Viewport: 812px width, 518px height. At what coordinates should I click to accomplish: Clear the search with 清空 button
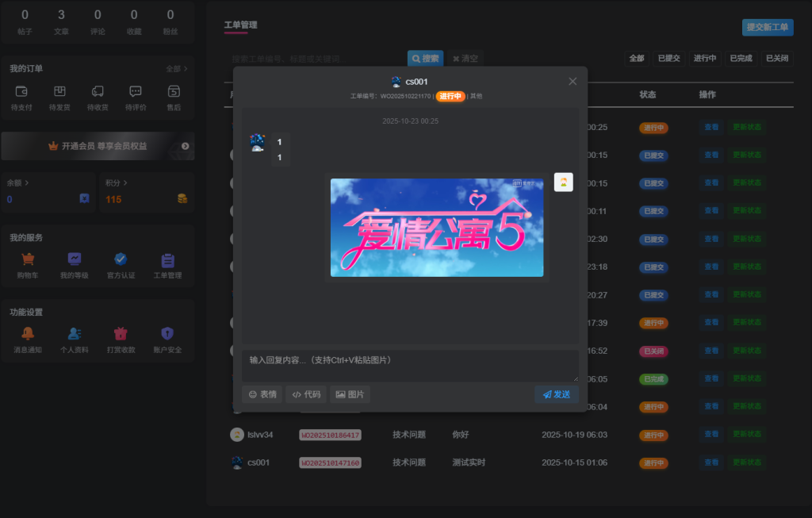pyautogui.click(x=465, y=59)
